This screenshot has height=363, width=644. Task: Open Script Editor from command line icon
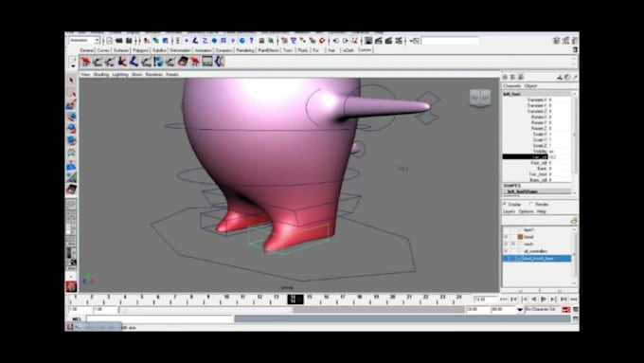[x=576, y=318]
